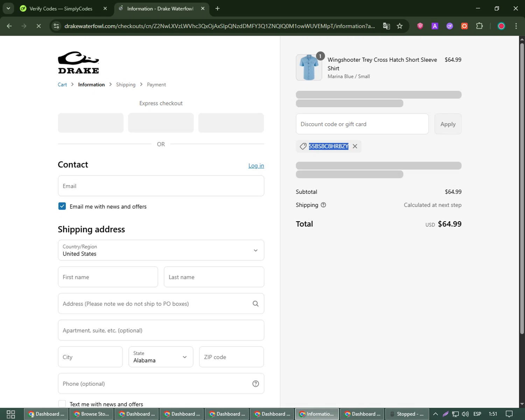Open notifications panel icon
525x420 pixels.
point(509,414)
